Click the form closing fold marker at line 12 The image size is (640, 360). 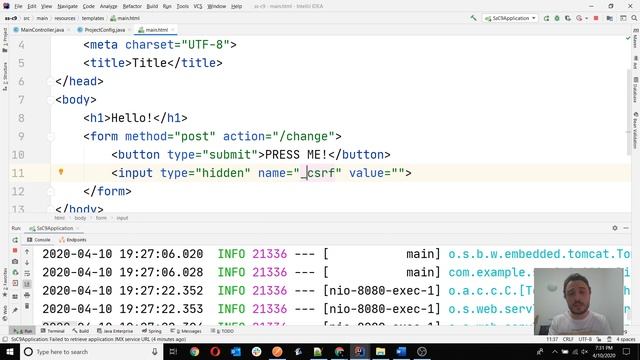[51, 191]
